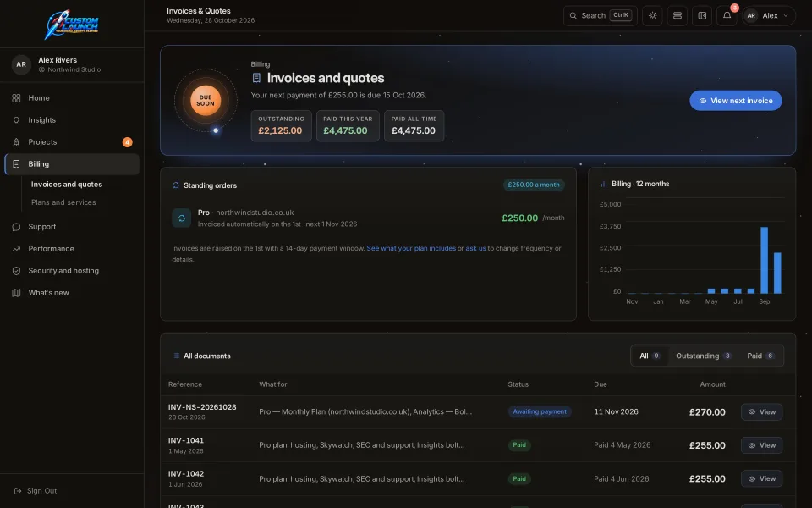This screenshot has width=812, height=508.
Task: Open Insights from the sidebar
Action: (x=71, y=119)
